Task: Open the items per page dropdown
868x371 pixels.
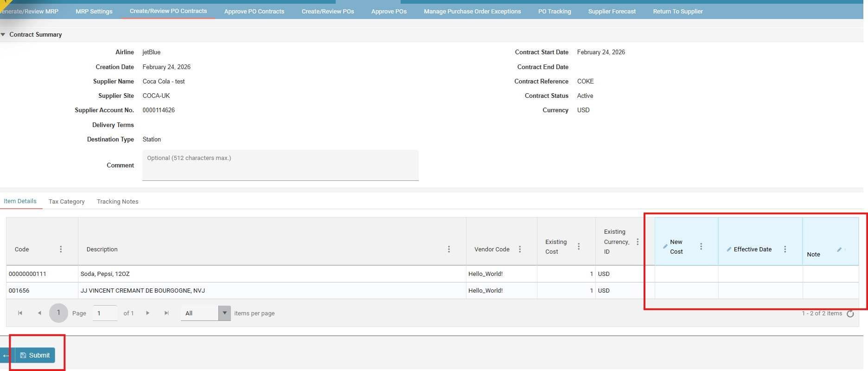Action: pos(224,313)
